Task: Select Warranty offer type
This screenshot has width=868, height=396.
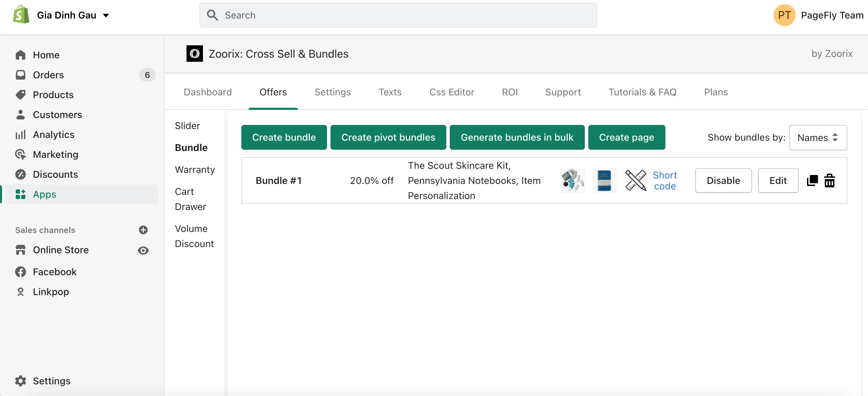Action: (x=195, y=170)
